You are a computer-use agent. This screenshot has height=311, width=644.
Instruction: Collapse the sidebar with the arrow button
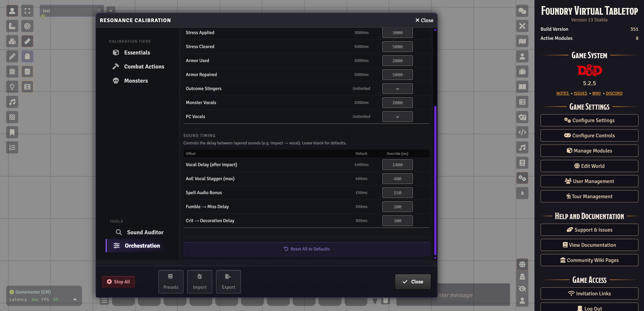pyautogui.click(x=522, y=193)
